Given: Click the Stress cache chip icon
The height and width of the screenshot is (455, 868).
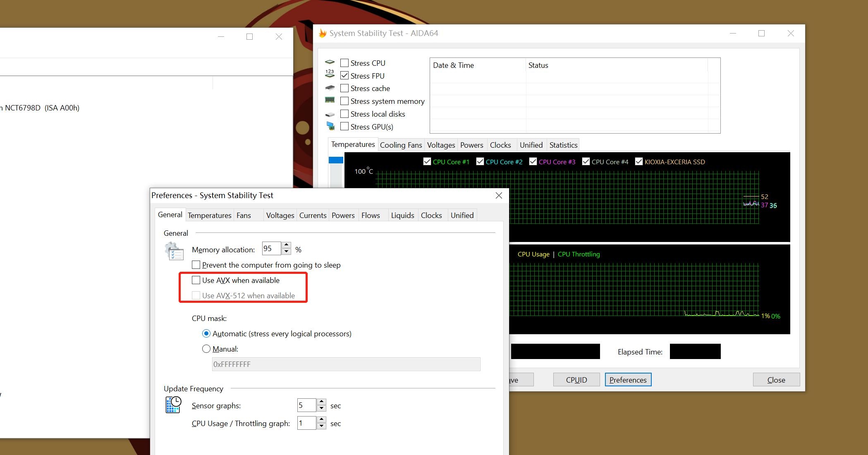Looking at the screenshot, I should point(330,88).
